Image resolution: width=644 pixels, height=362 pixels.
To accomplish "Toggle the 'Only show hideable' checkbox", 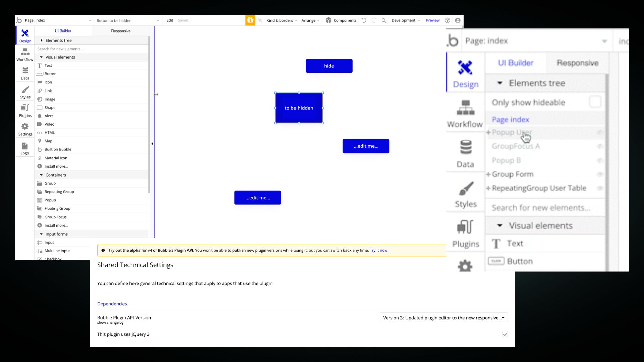I will (x=595, y=102).
